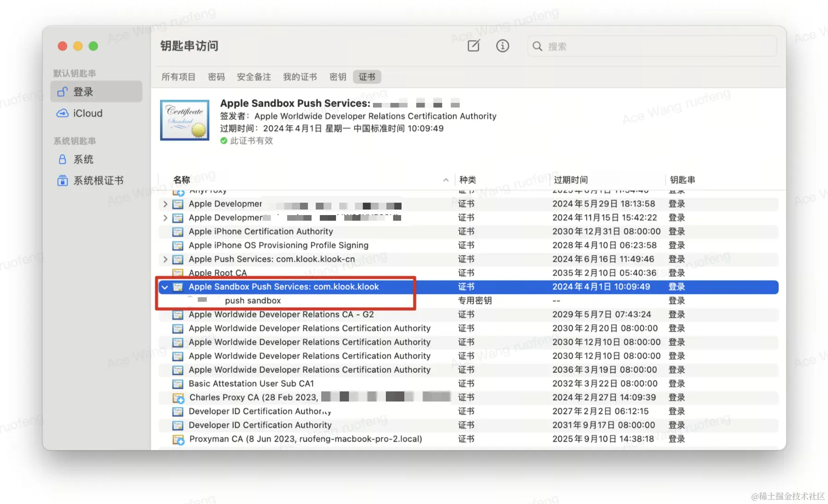Click certificate icon of Apple iPhone Certification Authority
This screenshot has width=828, height=504.
click(x=178, y=232)
